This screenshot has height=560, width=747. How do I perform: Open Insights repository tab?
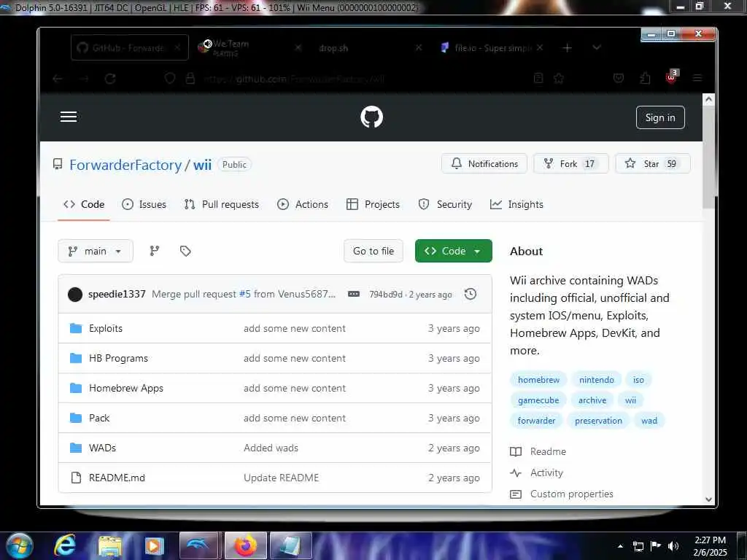[x=517, y=204]
